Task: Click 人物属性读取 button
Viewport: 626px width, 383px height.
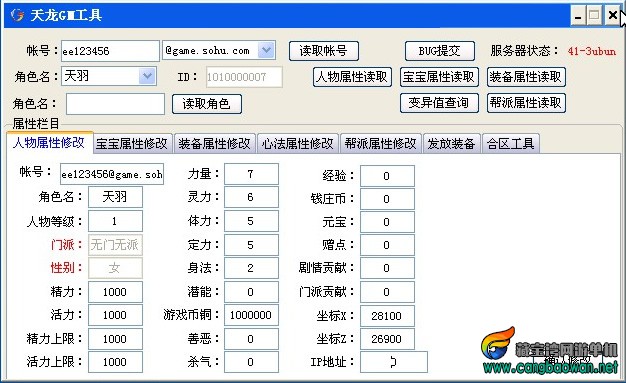Action: point(352,77)
